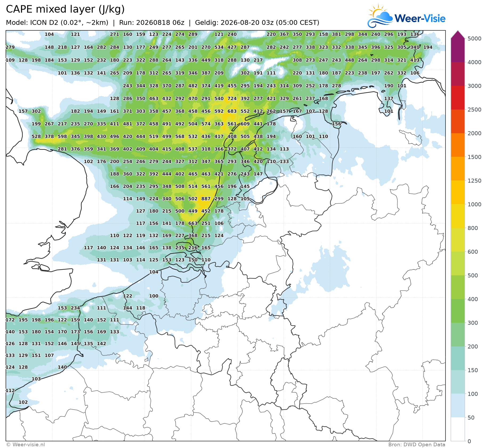
Task: Select the yellow 800-1000 color band
Action: (458, 216)
